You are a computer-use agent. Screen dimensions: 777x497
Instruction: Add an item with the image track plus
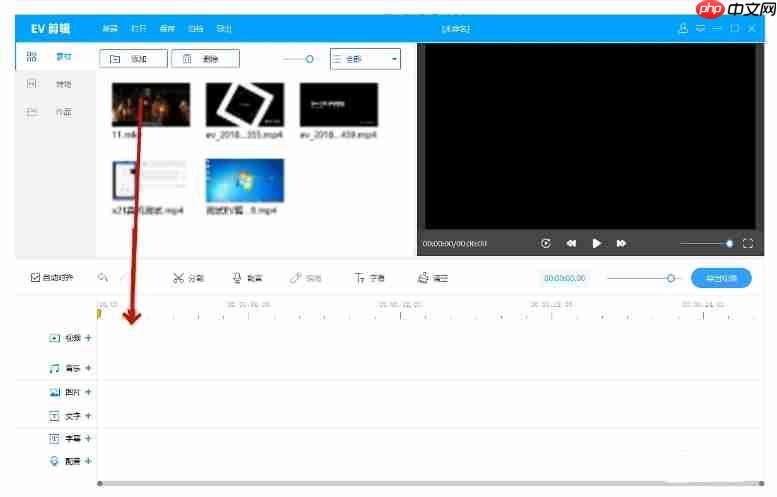click(x=88, y=391)
